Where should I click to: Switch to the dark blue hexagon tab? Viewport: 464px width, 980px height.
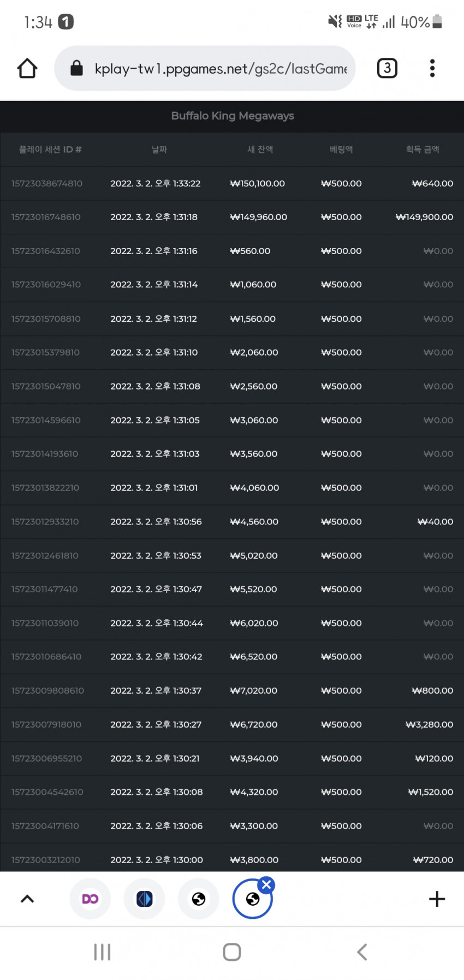tap(144, 899)
